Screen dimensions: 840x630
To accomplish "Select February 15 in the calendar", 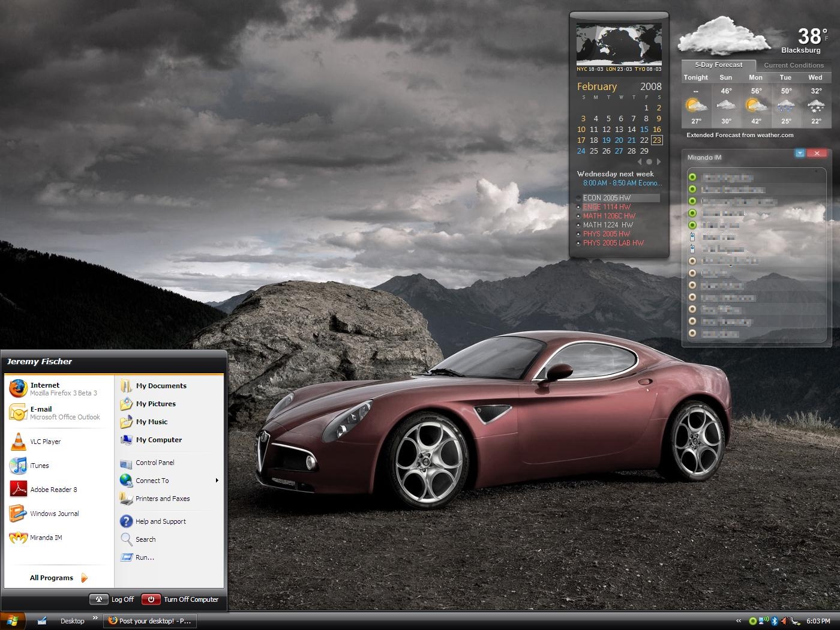I will point(644,129).
